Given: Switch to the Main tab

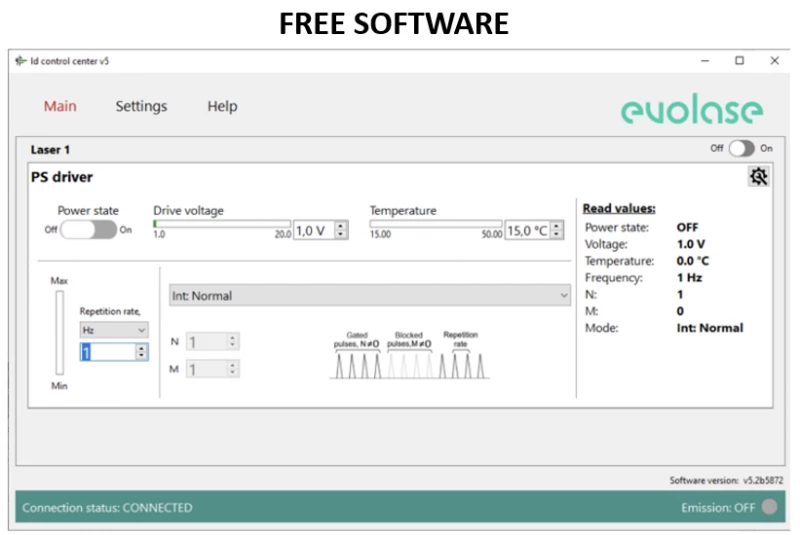Looking at the screenshot, I should coord(60,106).
